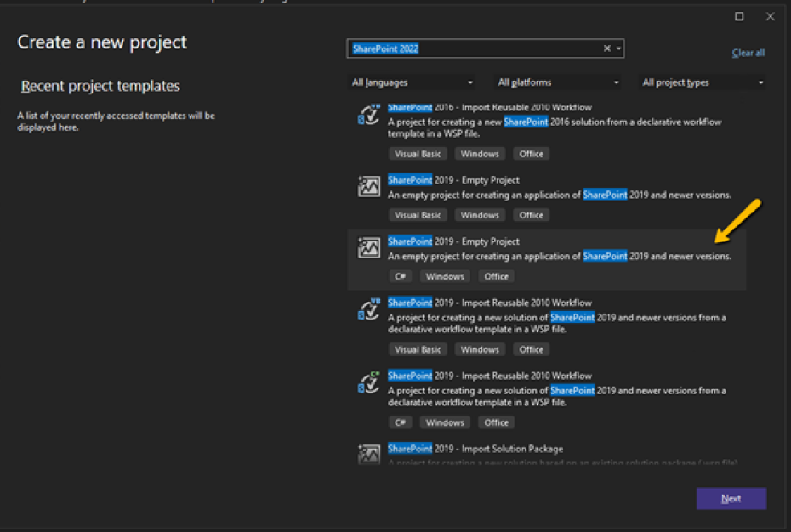Screen dimensions: 791x532
Task: Clear search text with the X icon
Action: coord(607,48)
